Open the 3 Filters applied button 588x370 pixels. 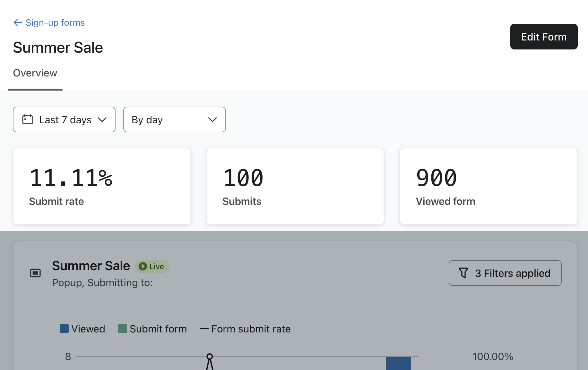[505, 273]
